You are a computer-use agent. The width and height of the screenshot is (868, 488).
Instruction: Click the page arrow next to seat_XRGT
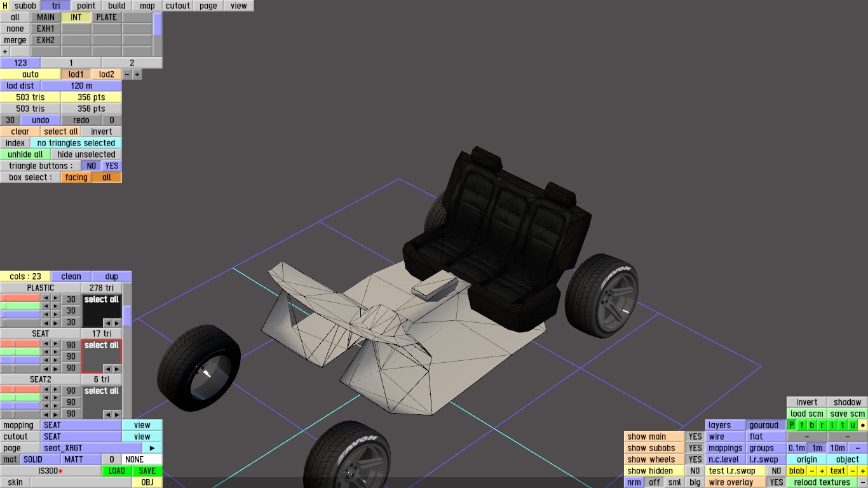(153, 448)
